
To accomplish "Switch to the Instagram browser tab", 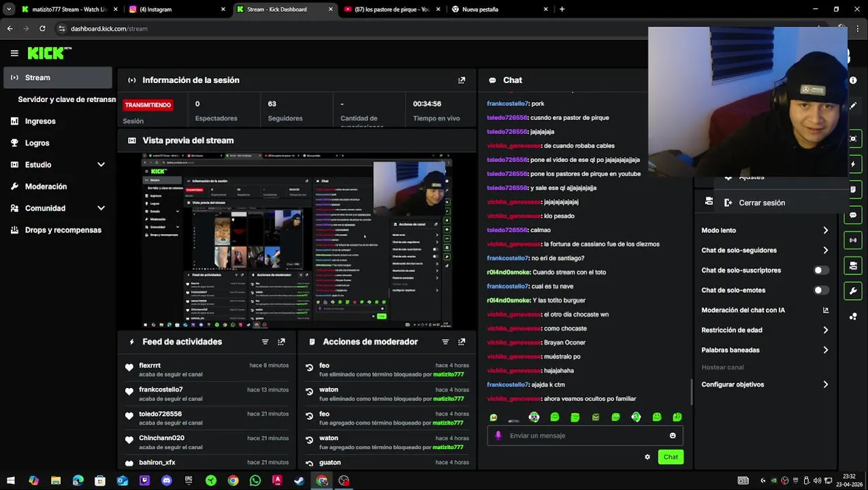I will pyautogui.click(x=177, y=10).
